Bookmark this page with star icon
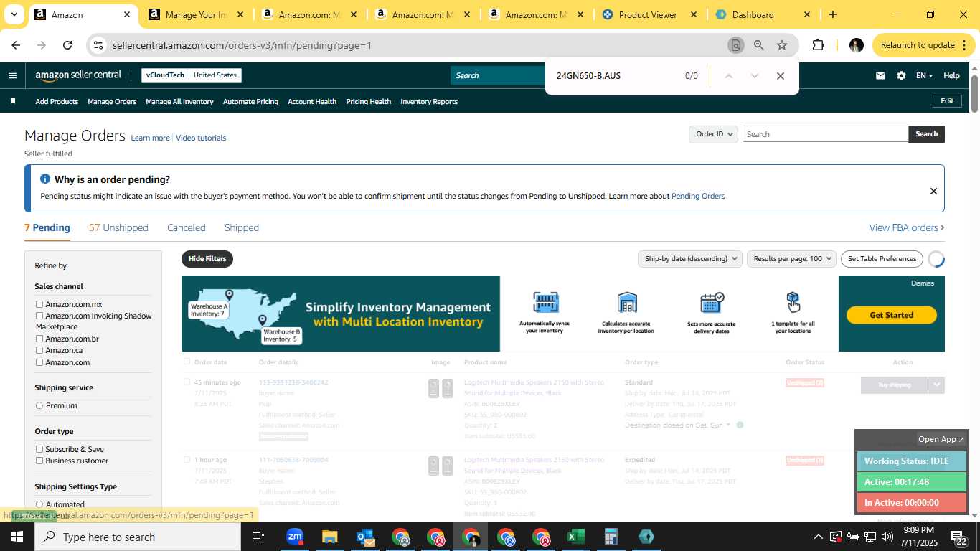980x551 pixels. (782, 45)
